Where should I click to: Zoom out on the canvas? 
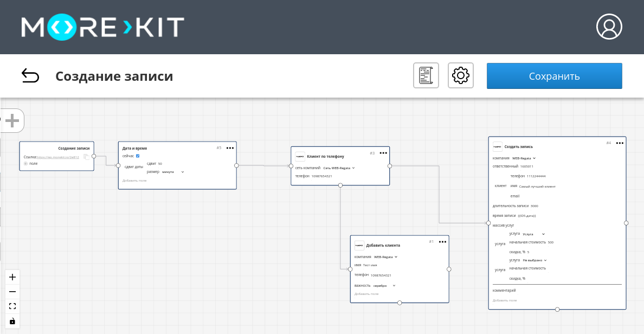click(12, 291)
